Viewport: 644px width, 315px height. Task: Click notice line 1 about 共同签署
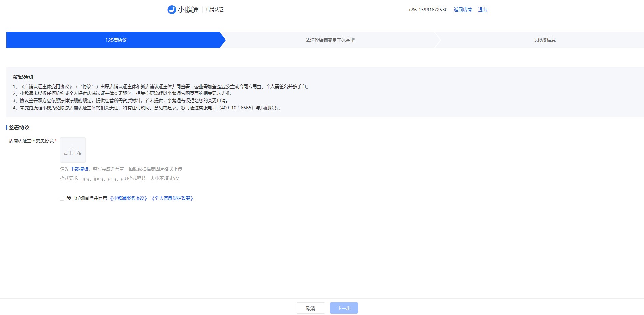click(x=161, y=86)
